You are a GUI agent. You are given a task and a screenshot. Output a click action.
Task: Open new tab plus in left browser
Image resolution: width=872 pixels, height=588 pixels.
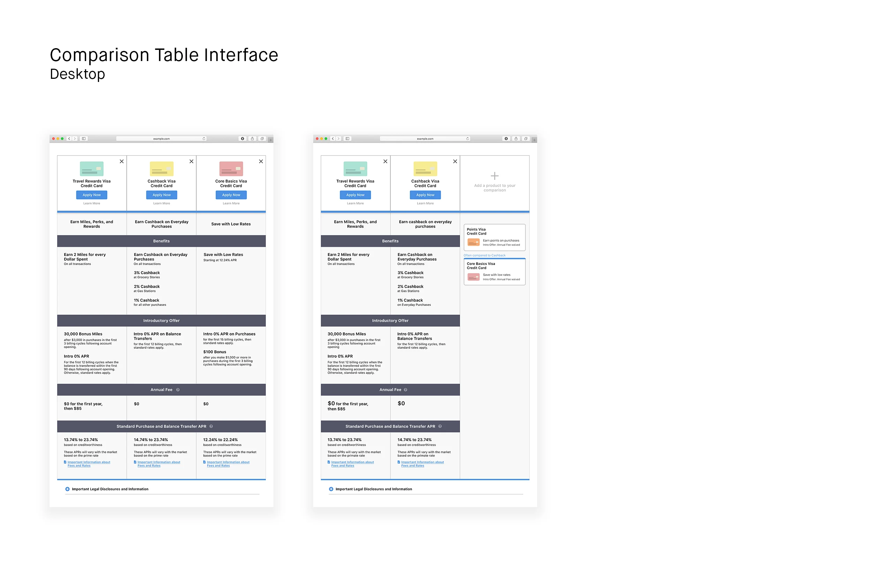point(270,140)
